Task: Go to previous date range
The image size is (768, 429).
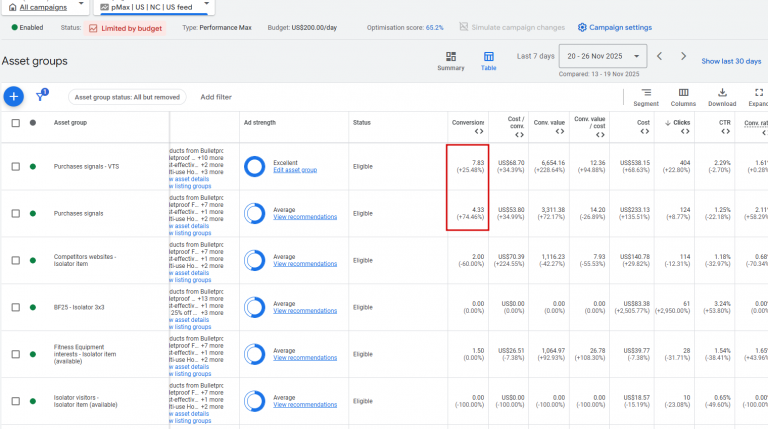Action: (659, 56)
